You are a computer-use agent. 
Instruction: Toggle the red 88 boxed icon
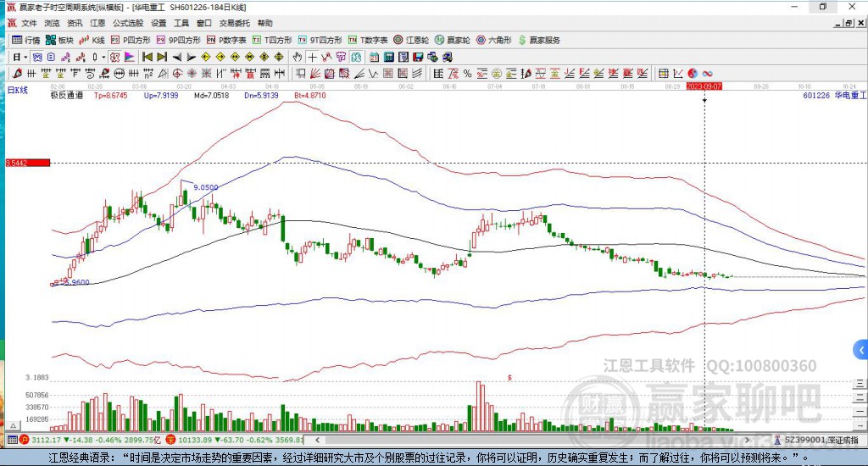(x=114, y=57)
